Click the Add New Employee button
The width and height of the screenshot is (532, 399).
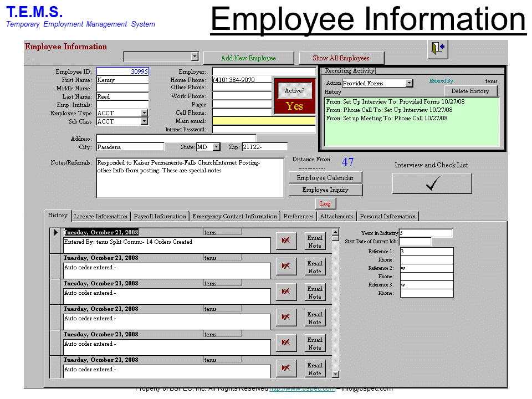coord(248,58)
